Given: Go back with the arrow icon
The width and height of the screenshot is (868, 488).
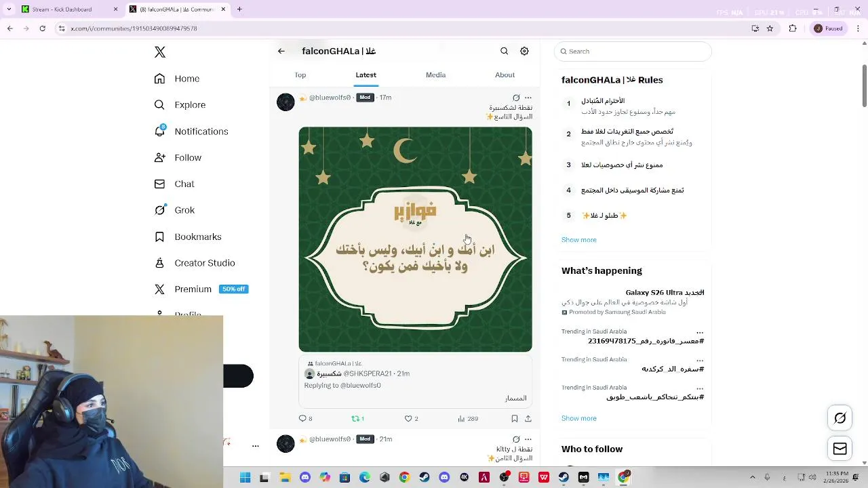Looking at the screenshot, I should (x=281, y=51).
